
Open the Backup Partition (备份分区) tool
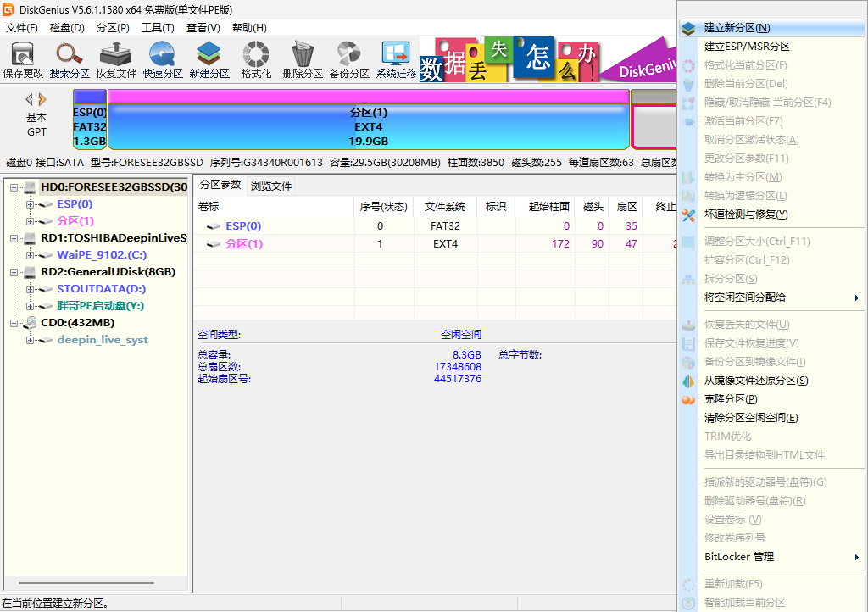348,60
